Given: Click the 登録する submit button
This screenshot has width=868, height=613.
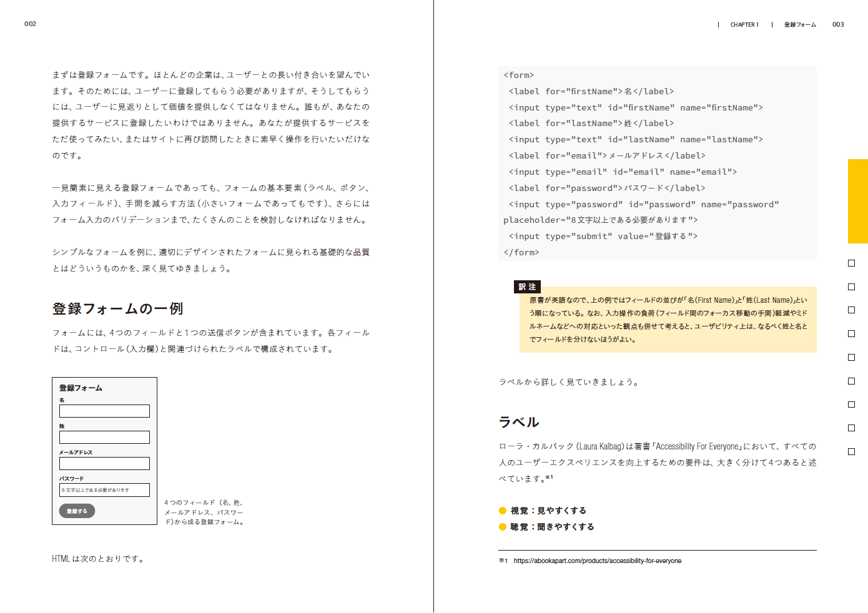Looking at the screenshot, I should point(77,511).
